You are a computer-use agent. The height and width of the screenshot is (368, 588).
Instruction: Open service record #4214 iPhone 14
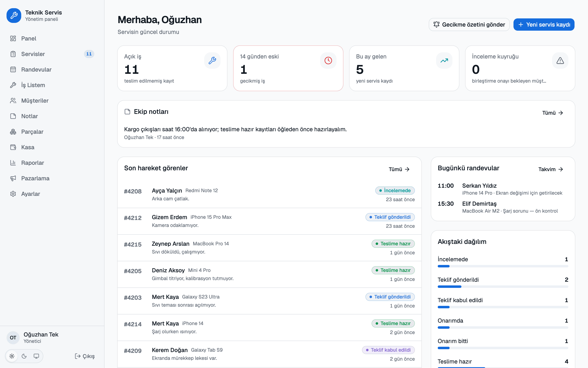pos(269,327)
